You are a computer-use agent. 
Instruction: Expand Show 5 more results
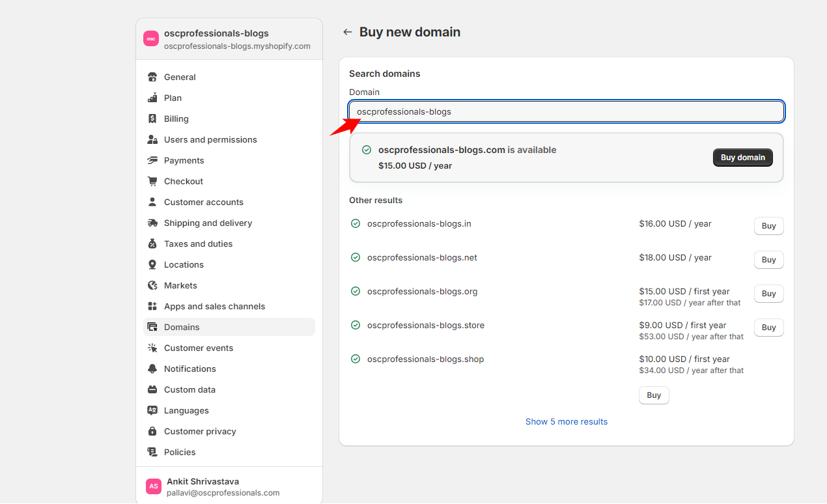(566, 421)
